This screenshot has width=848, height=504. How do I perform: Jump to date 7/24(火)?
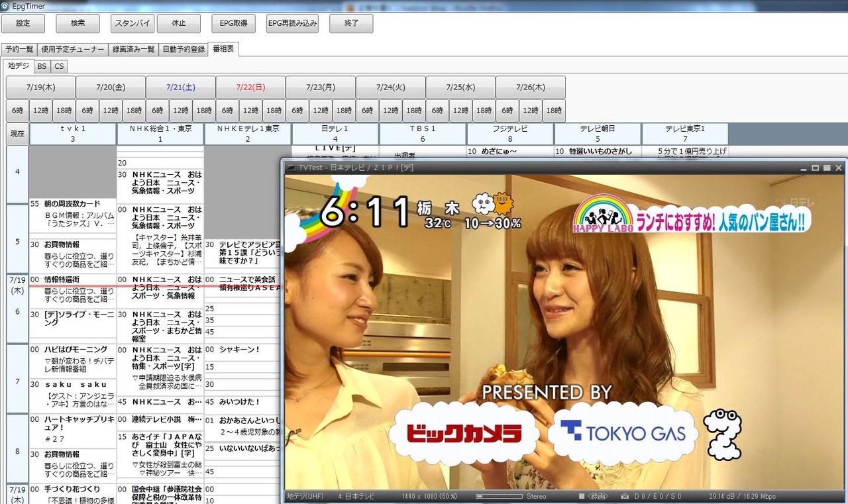point(391,87)
